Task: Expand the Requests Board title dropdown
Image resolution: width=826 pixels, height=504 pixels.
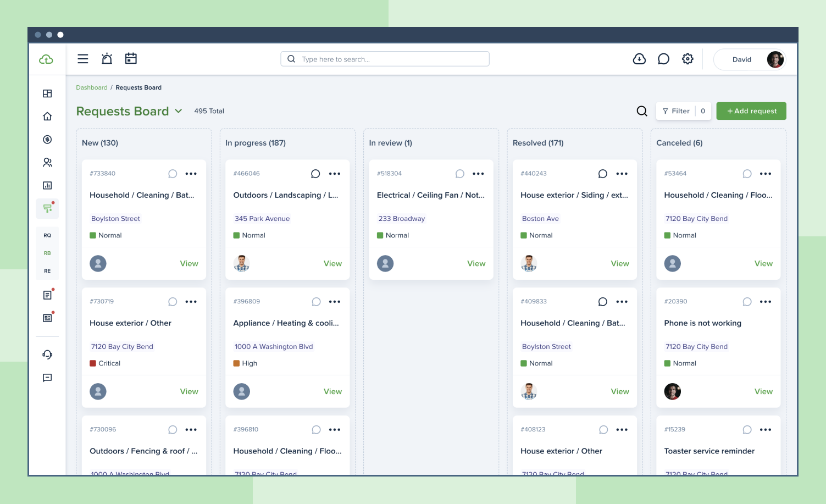Action: (179, 111)
